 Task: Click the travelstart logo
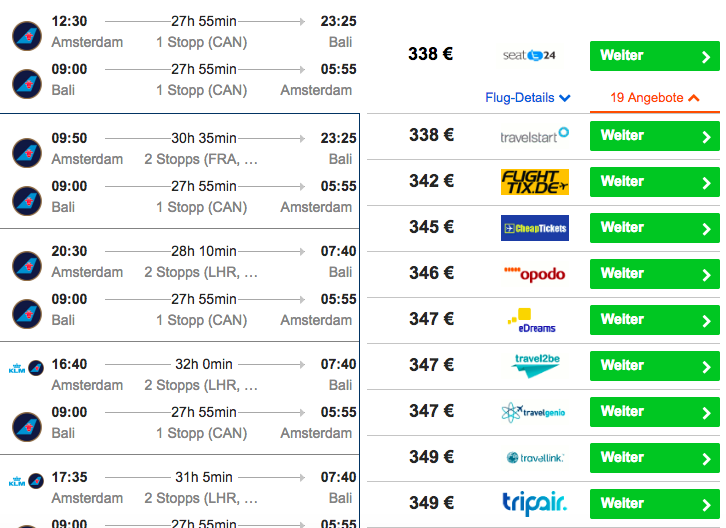[x=535, y=135]
